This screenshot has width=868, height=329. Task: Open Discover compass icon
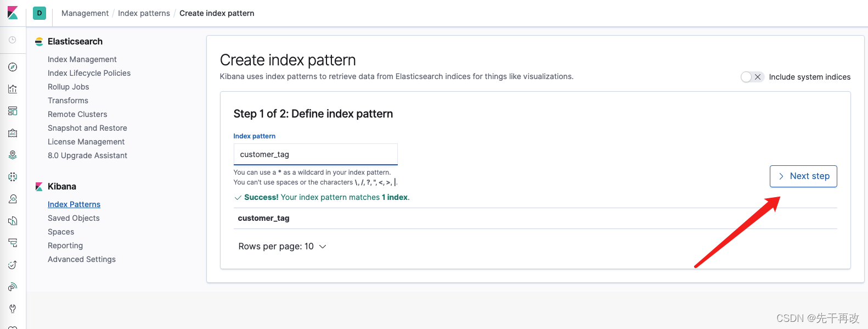point(13,67)
